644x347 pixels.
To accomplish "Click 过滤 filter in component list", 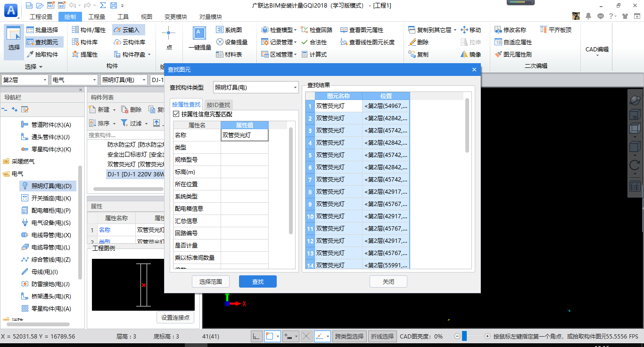I will pyautogui.click(x=132, y=123).
